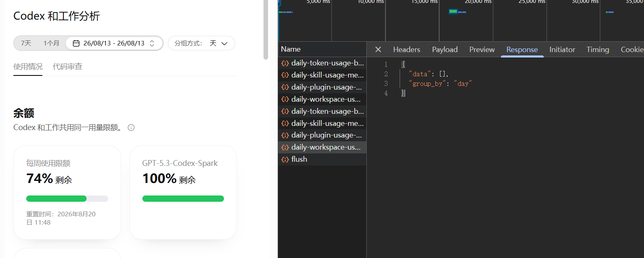Select the Response tab in DevTools
This screenshot has height=258, width=644.
pyautogui.click(x=522, y=50)
